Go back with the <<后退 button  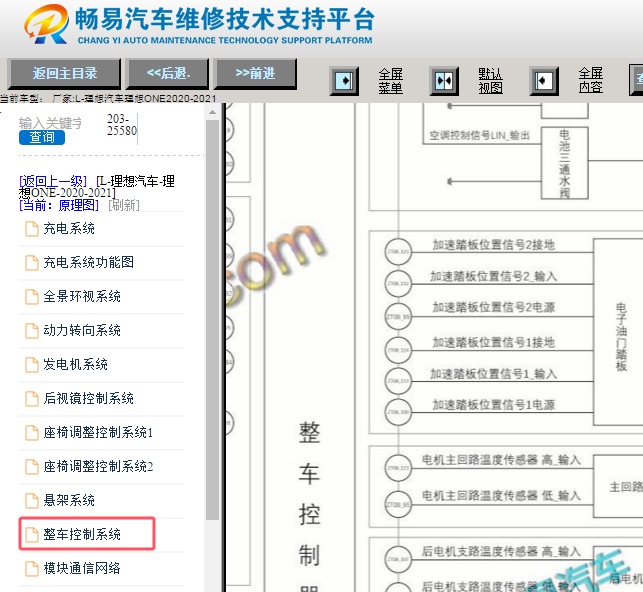tap(168, 74)
